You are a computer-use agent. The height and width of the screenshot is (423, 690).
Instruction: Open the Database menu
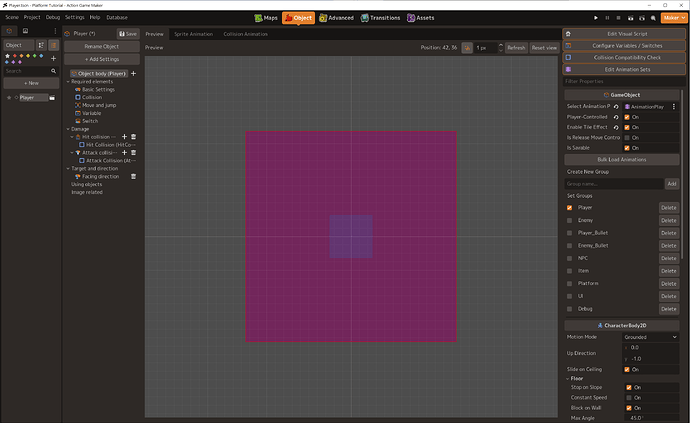tap(117, 18)
